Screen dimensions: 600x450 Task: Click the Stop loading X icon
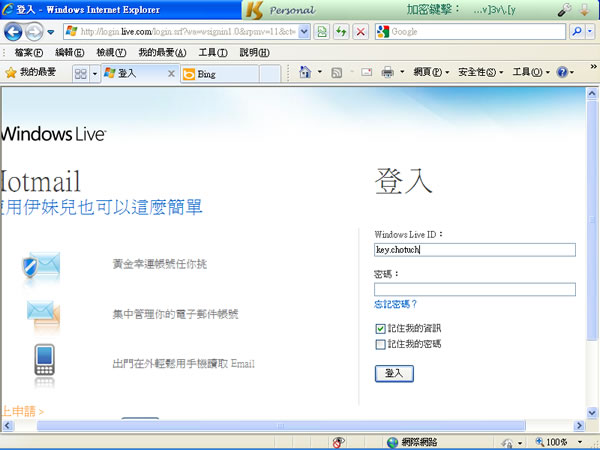click(360, 32)
